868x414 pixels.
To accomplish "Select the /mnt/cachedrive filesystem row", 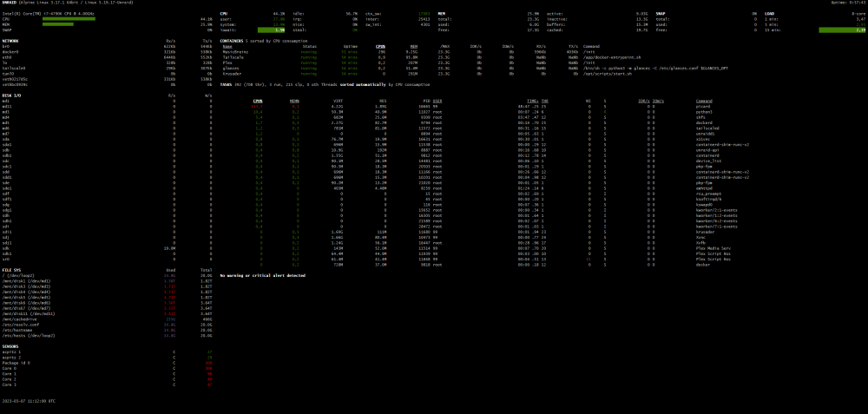I will tap(107, 319).
